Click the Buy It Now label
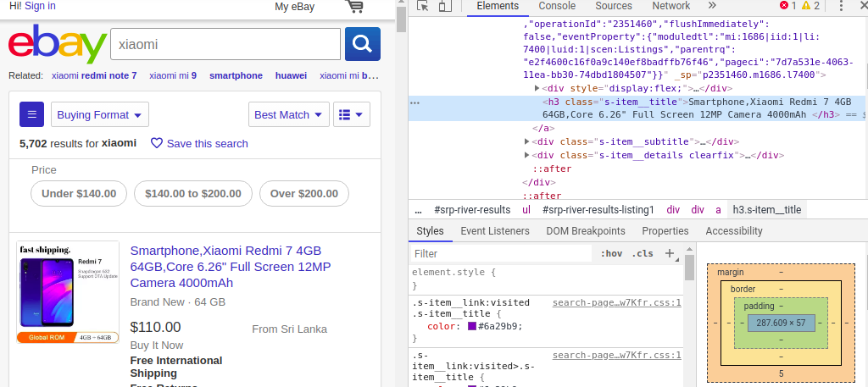The image size is (868, 387). (157, 346)
